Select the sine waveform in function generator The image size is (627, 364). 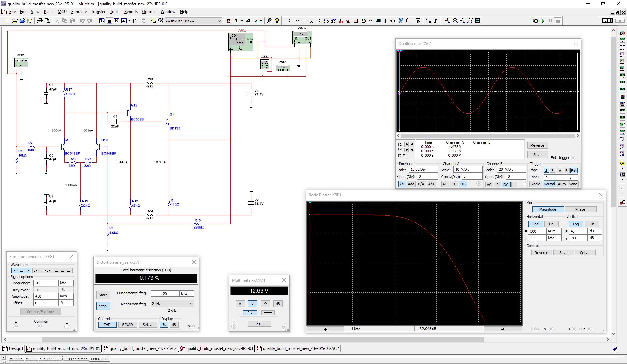tap(21, 271)
